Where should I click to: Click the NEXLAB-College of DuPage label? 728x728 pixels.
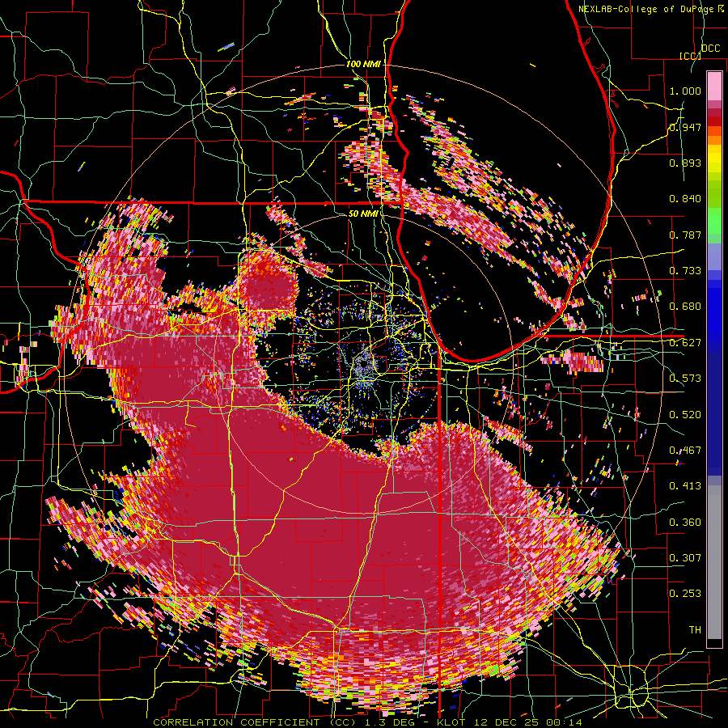[651, 9]
